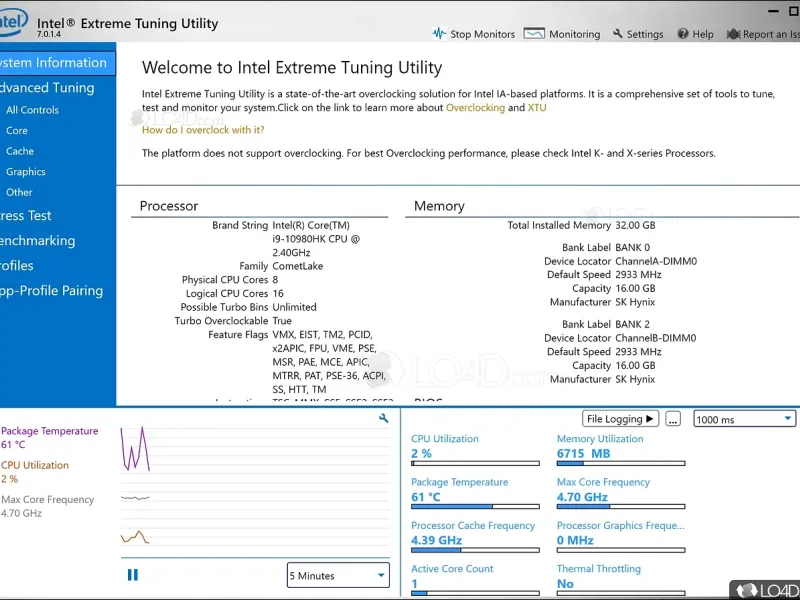Click the '4.39 GHz' cache frequency value

[x=436, y=540]
